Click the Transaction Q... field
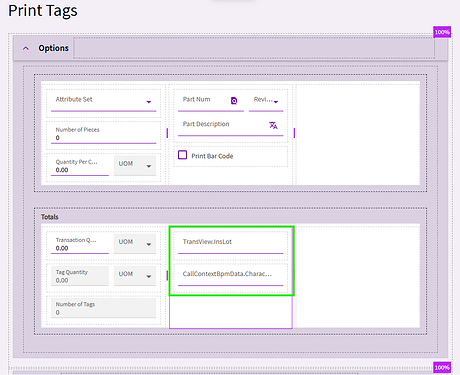 tap(80, 244)
